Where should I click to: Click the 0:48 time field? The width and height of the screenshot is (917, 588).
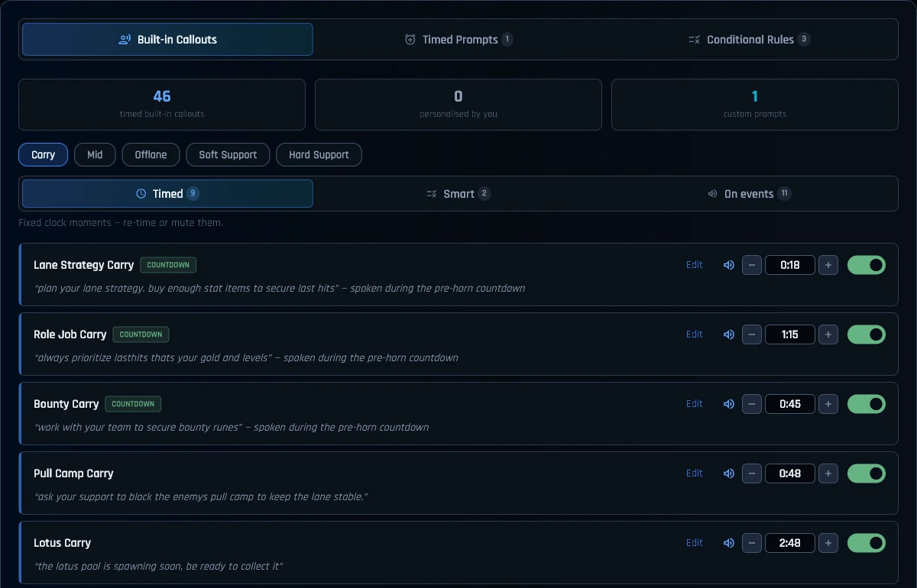pos(790,473)
